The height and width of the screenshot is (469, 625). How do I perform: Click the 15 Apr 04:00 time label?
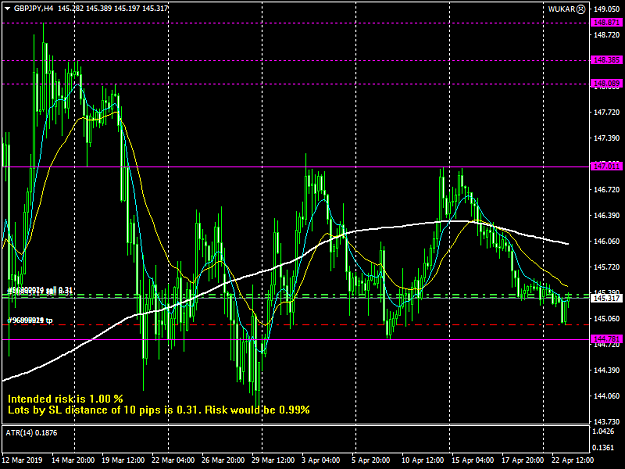(472, 460)
